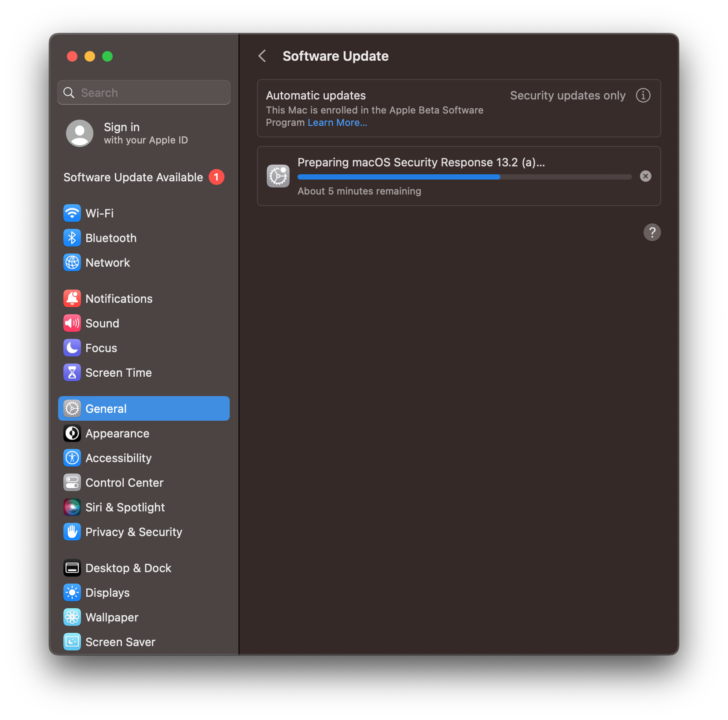The image size is (728, 720).
Task: Open Screen Time hourglass icon
Action: (72, 373)
